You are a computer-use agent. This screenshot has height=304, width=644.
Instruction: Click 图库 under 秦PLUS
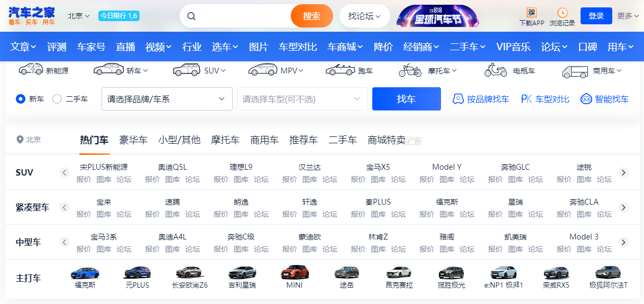click(378, 214)
